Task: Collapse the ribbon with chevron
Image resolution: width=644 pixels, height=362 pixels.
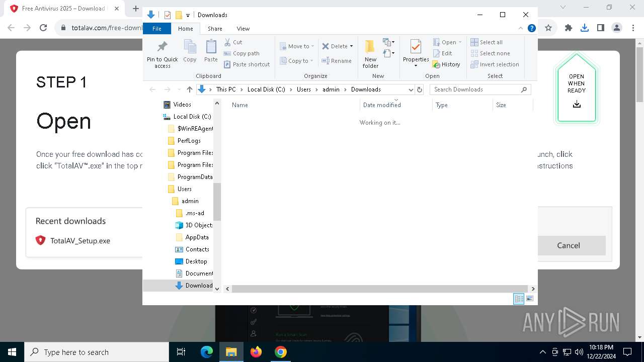Action: click(521, 28)
